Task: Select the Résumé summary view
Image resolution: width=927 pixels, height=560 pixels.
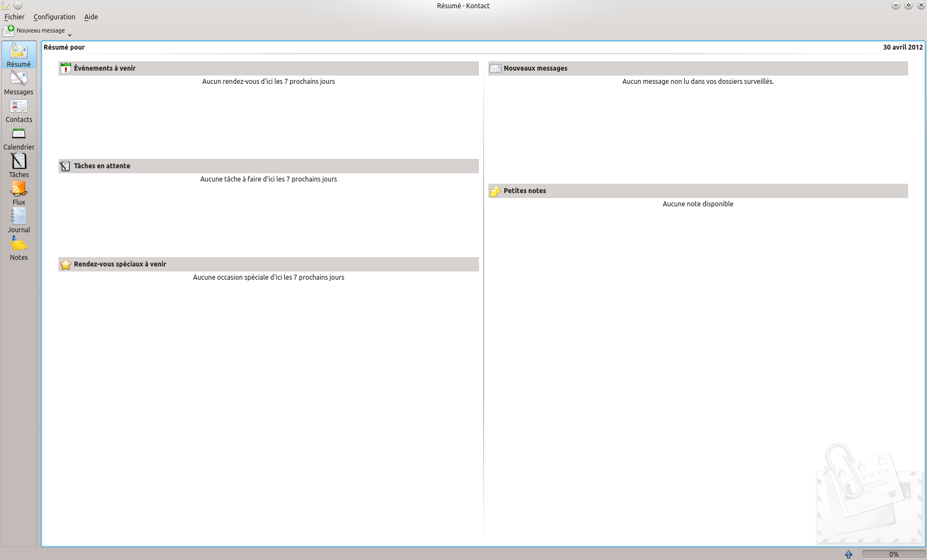Action: click(x=19, y=55)
